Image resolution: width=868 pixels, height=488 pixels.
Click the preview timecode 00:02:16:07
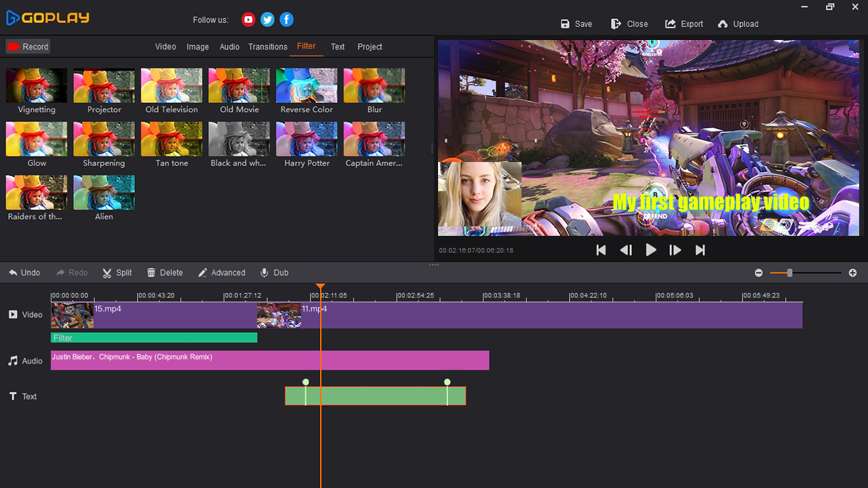pos(457,250)
